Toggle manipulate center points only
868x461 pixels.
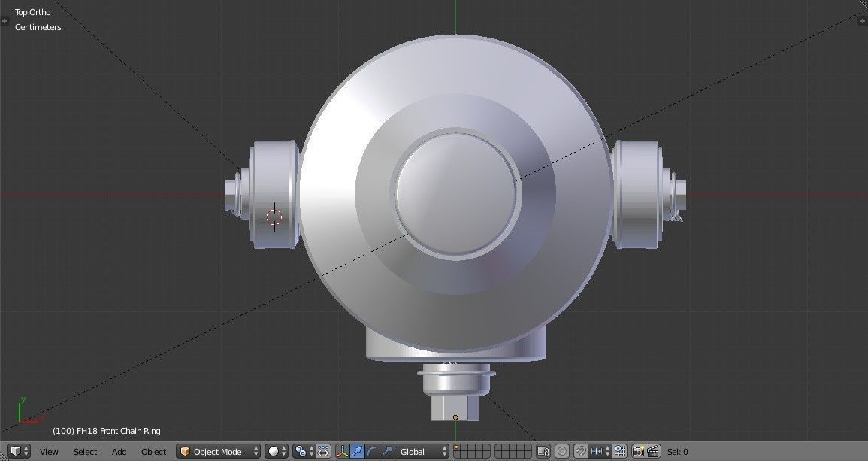click(323, 451)
